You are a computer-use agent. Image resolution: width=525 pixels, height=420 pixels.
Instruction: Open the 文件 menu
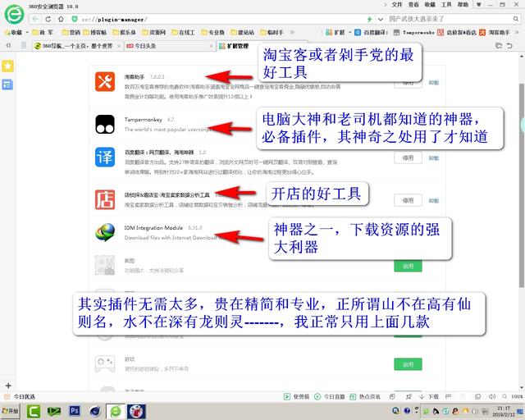click(397, 5)
